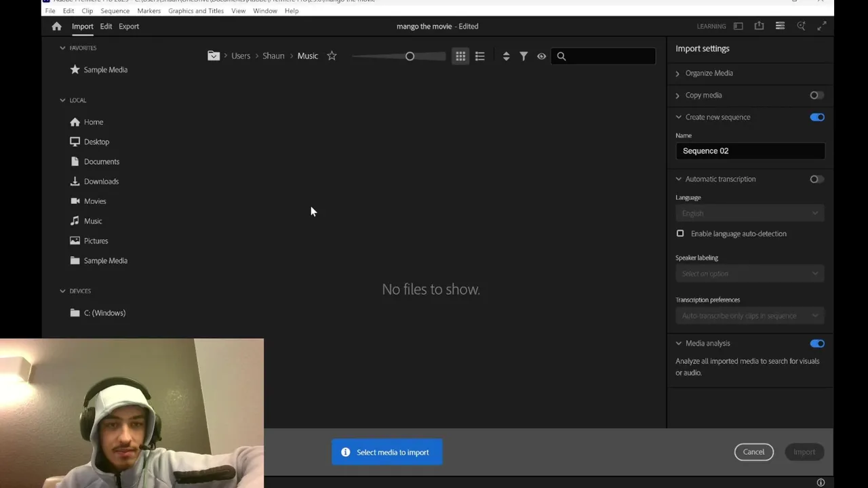Toggle full screen video icon
The width and height of the screenshot is (868, 488).
point(822,26)
